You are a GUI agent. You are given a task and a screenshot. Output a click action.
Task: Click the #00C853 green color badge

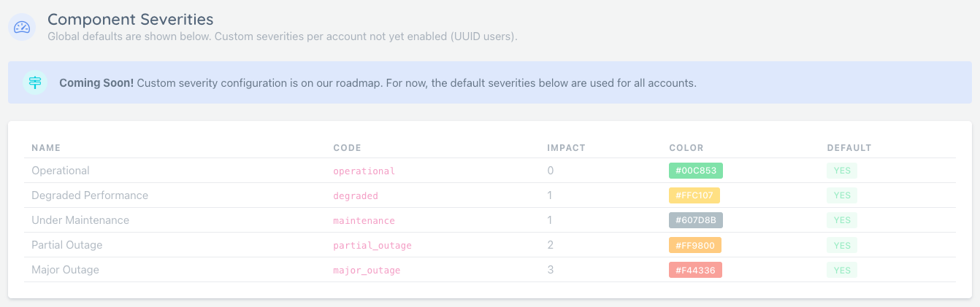click(695, 171)
